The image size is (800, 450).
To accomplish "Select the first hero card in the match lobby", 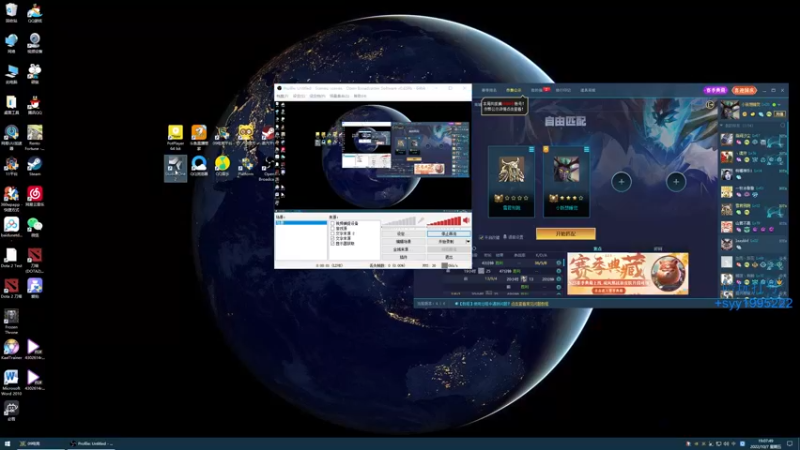I will point(511,182).
